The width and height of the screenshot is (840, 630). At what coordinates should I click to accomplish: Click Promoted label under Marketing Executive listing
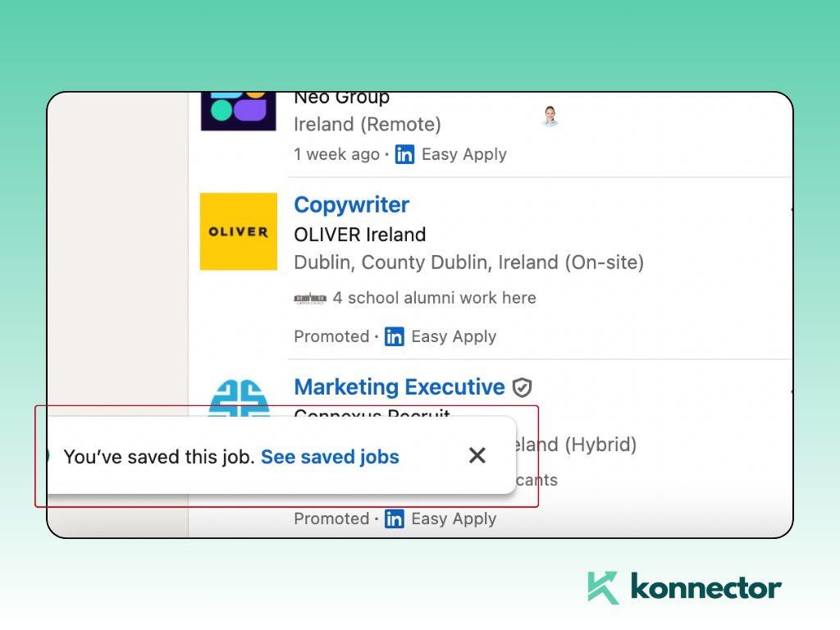pos(331,518)
